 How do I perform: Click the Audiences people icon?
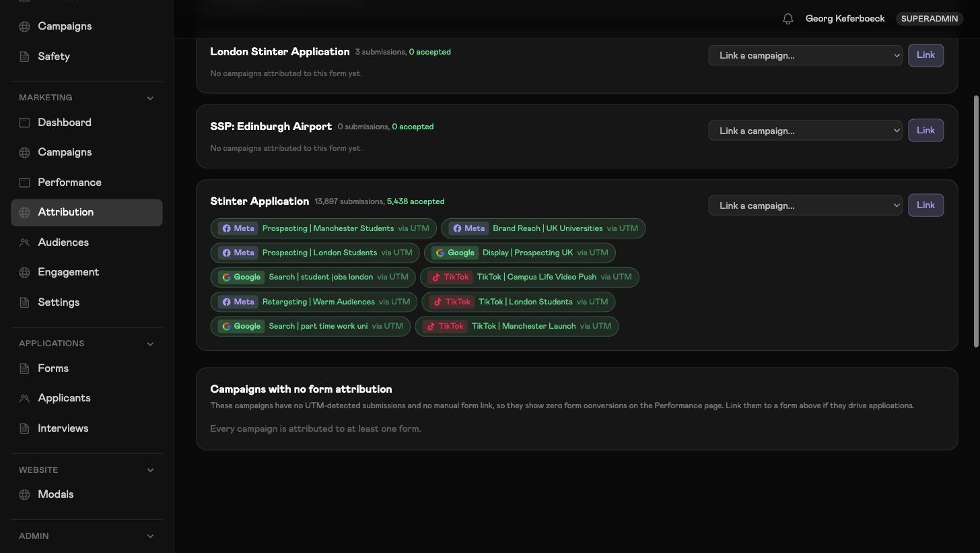[24, 242]
